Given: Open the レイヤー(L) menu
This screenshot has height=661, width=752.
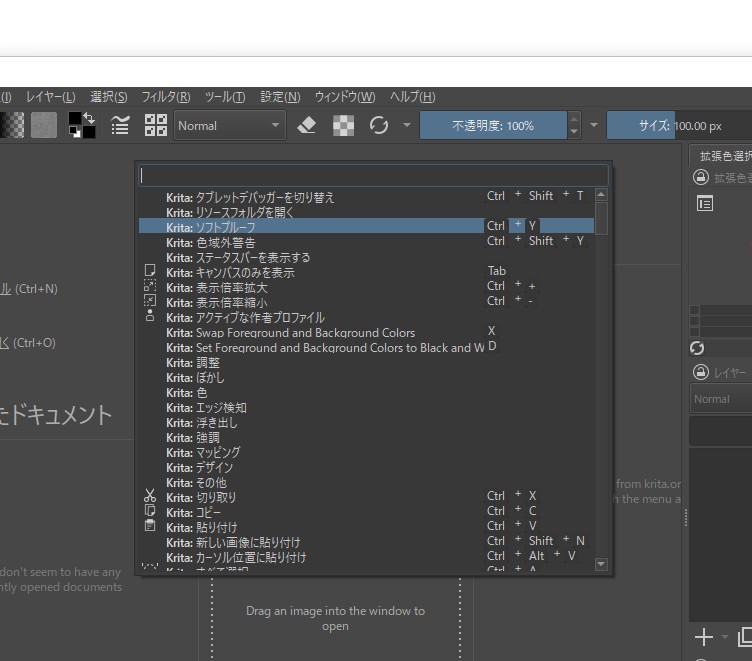Looking at the screenshot, I should point(51,97).
